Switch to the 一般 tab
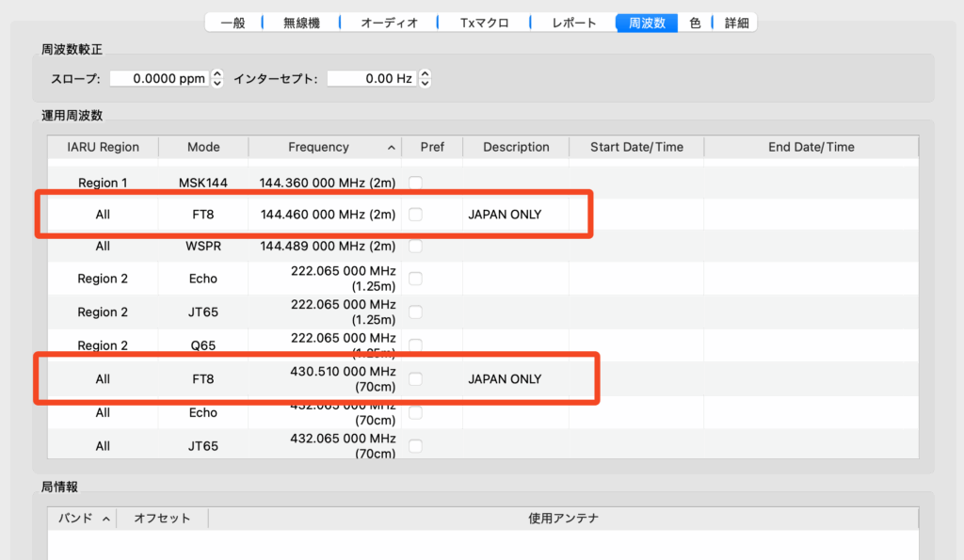The height and width of the screenshot is (560, 964). pyautogui.click(x=233, y=23)
